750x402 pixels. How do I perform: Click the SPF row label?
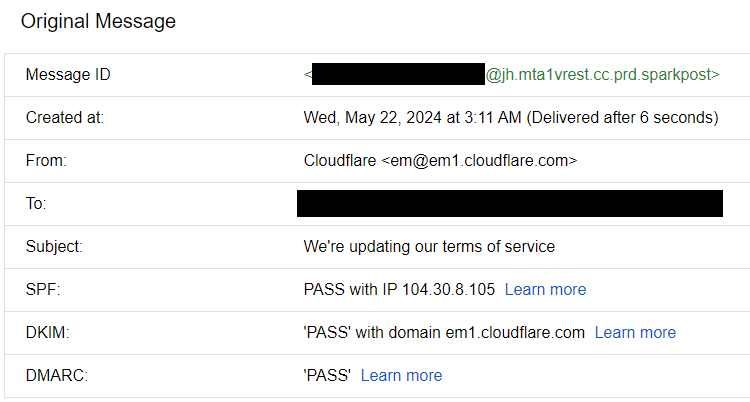(43, 290)
